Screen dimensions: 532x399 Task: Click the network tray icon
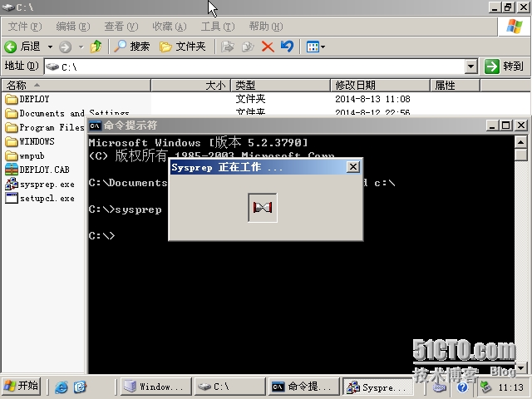coord(485,387)
